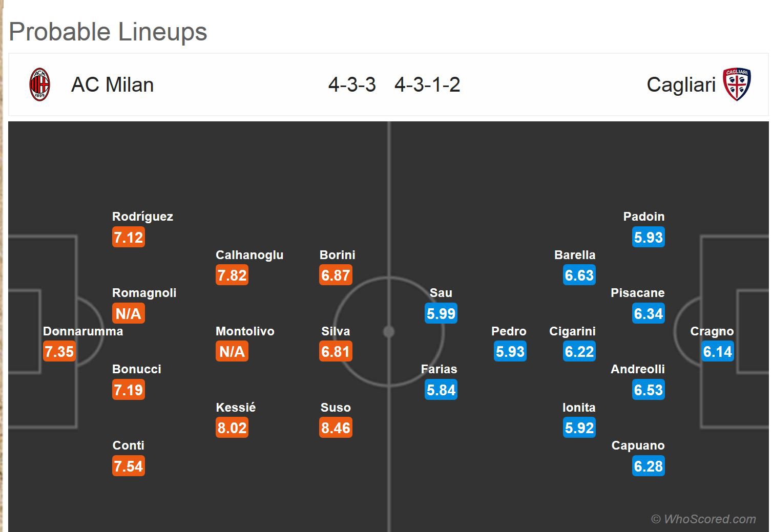The image size is (772, 532).
Task: Open player Calhanoglu's name link
Action: point(249,255)
